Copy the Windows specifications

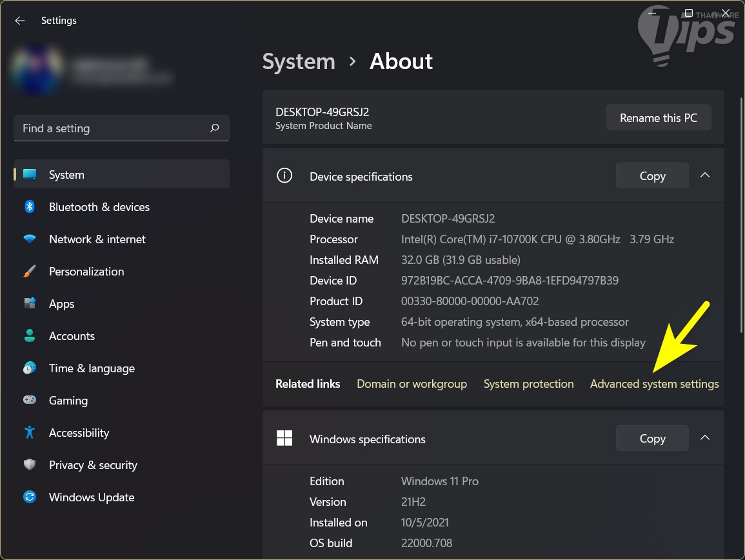[651, 439]
